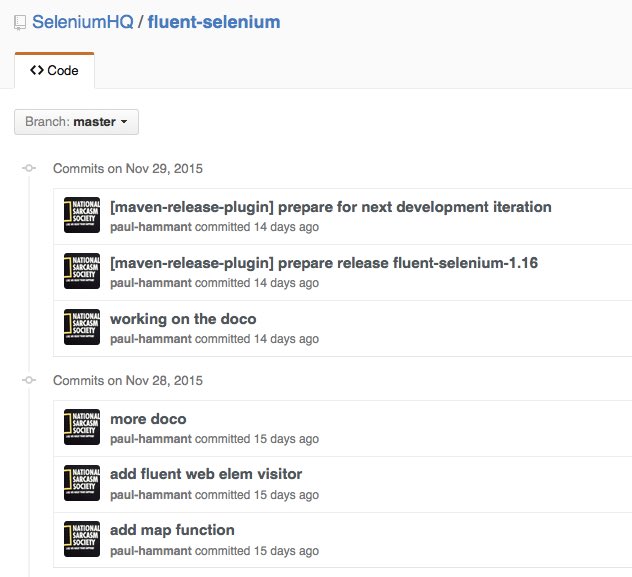Click avatar beside 'prepare release fluent-selenium-1.16' commit

(82, 272)
